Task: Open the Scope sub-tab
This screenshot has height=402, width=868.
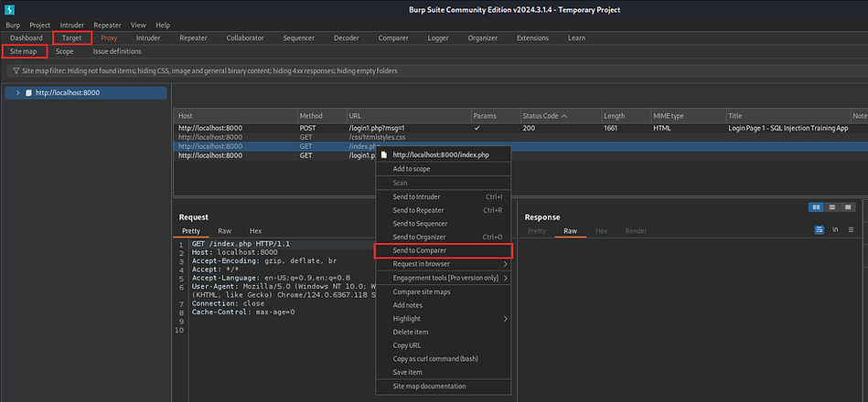Action: coord(65,51)
